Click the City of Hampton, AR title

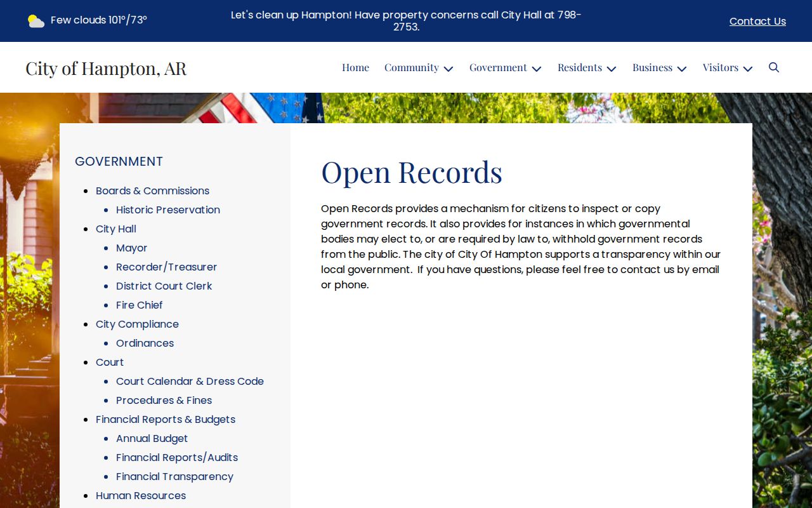click(106, 68)
